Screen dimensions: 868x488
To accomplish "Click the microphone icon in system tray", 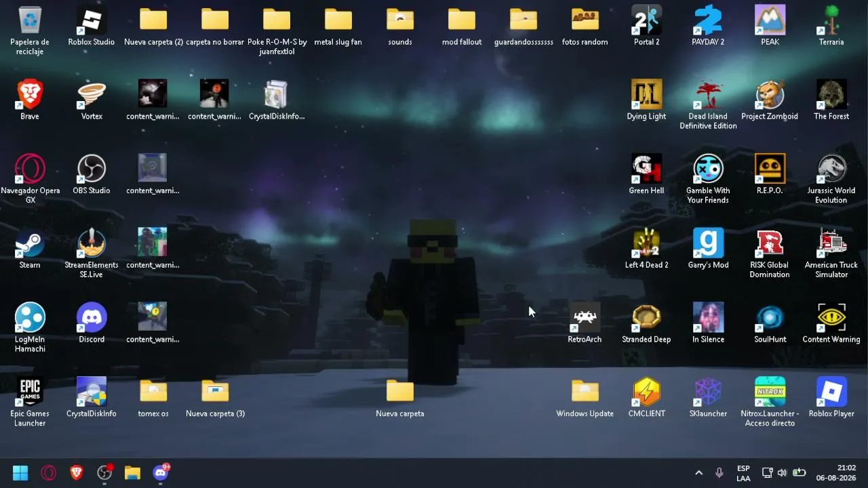I will coord(719,473).
